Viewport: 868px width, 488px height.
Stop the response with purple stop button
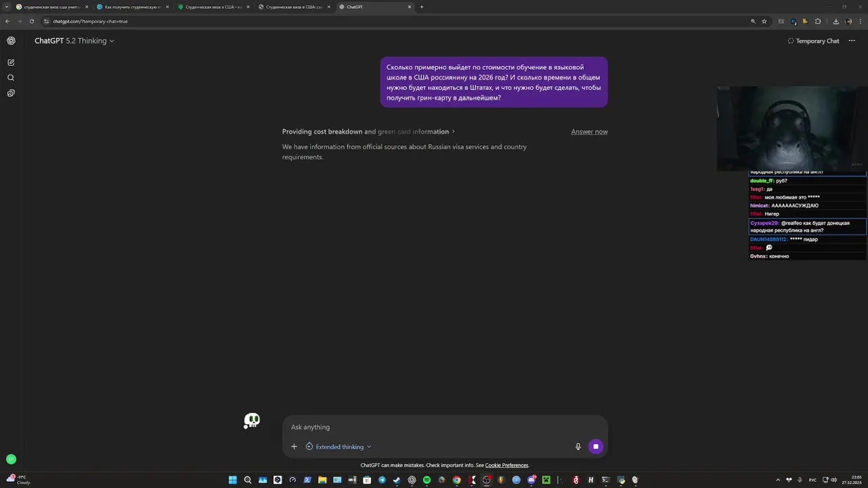point(595,446)
